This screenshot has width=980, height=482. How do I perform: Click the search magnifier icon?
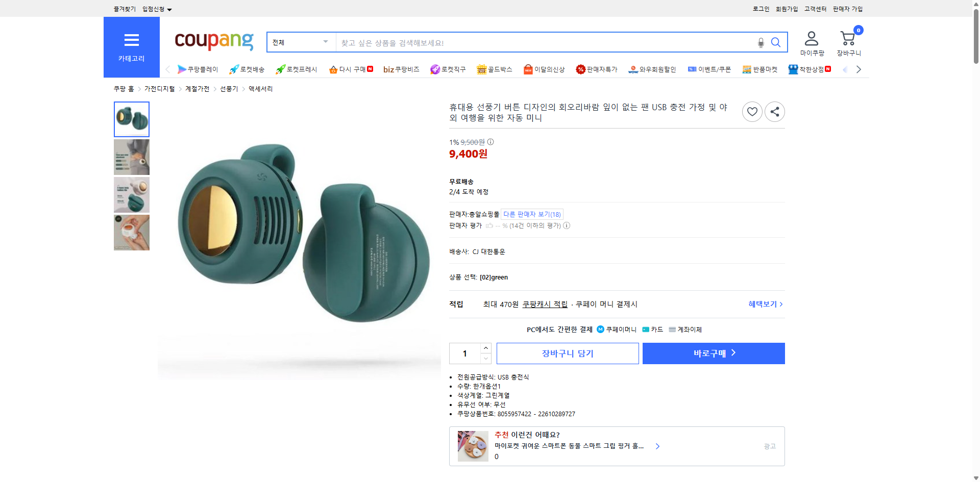click(x=776, y=43)
